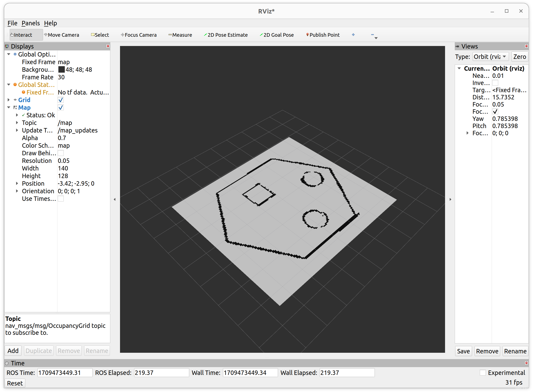
Task: Expand the Global Status tree item
Action: [9, 85]
